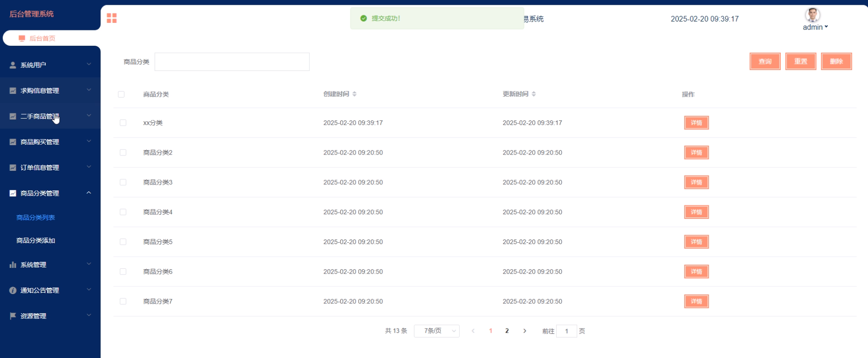Image resolution: width=868 pixels, height=358 pixels.
Task: Click the green success check icon
Action: (364, 18)
